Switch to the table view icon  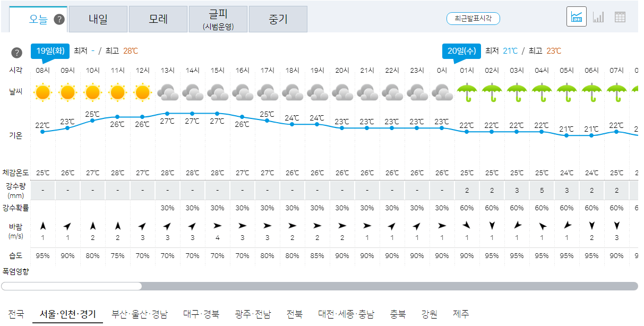[619, 16]
